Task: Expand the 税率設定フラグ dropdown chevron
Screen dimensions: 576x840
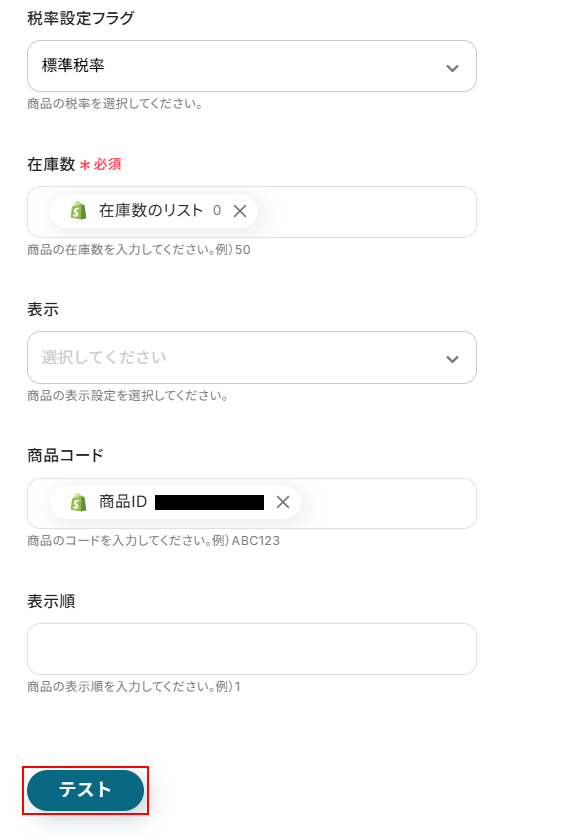Action: click(x=452, y=68)
